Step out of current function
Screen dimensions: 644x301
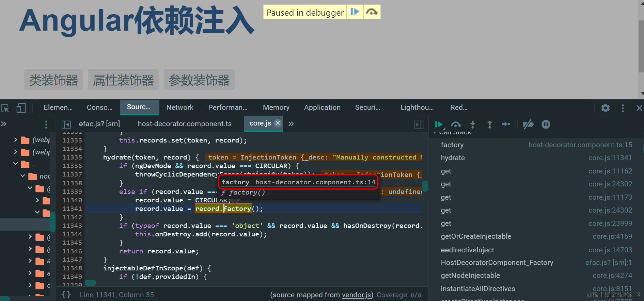[489, 124]
